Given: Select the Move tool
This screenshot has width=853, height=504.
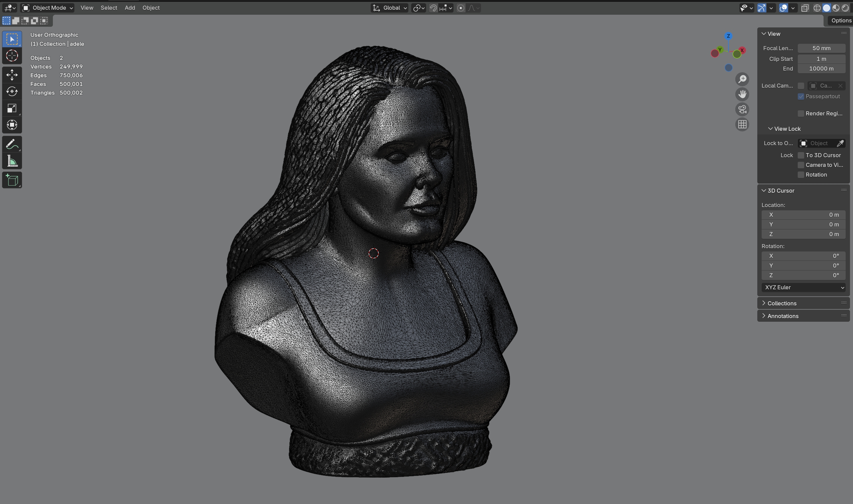Looking at the screenshot, I should 12,75.
